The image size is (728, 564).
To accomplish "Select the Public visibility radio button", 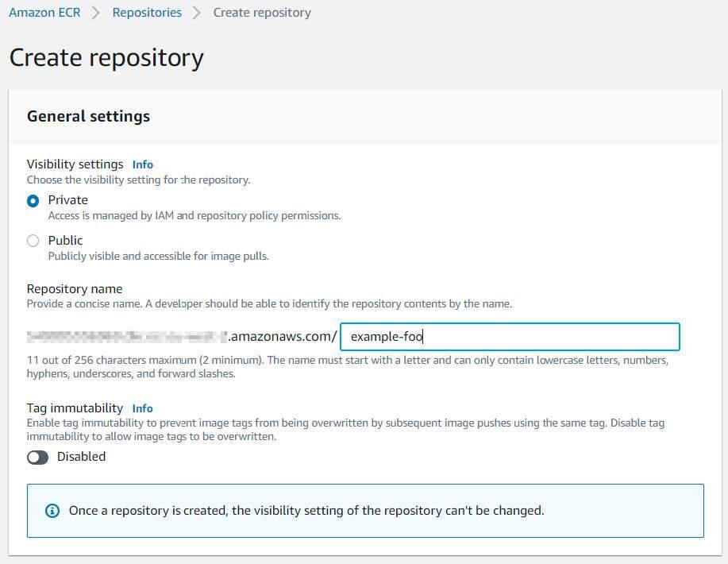I will (33, 241).
